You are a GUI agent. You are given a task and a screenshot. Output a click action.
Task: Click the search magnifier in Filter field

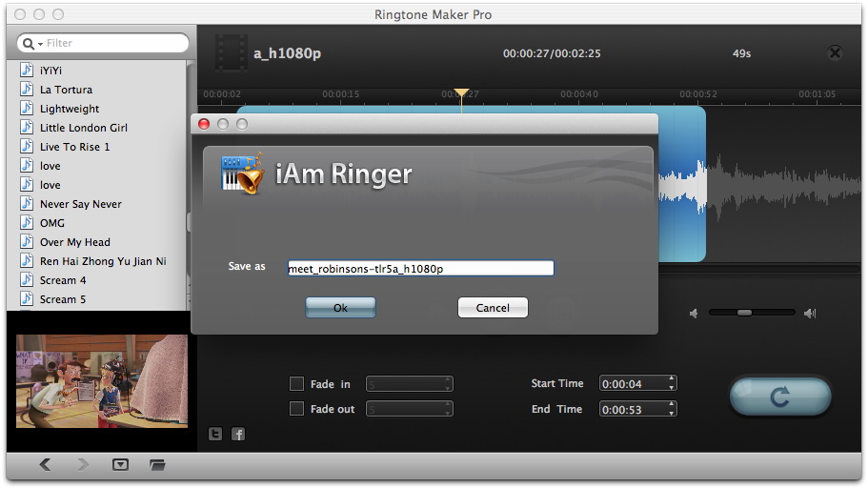click(x=30, y=44)
